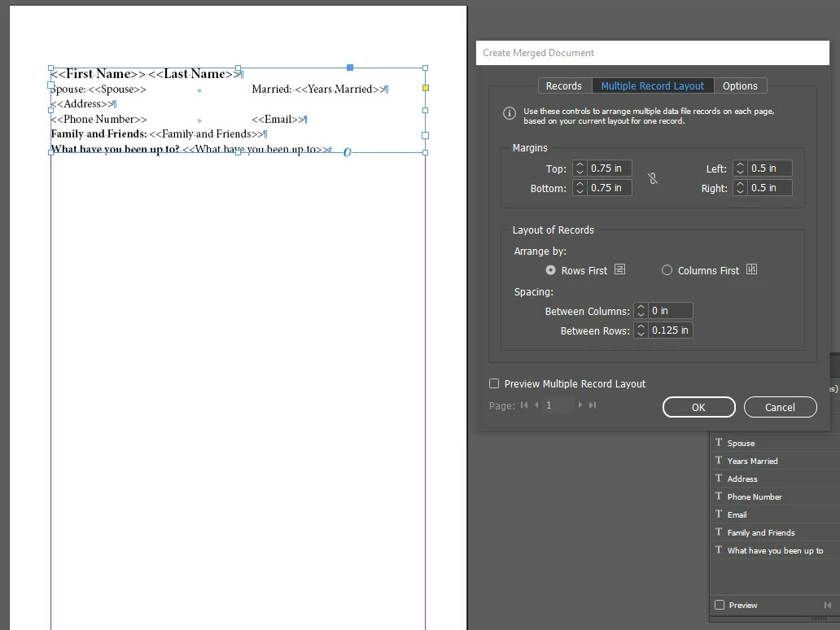Click the blue anchor handle on the frame's top edge
This screenshot has height=630, width=840.
350,68
